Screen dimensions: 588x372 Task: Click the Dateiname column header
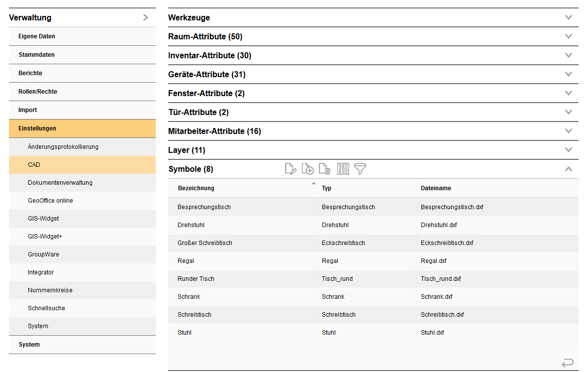point(436,188)
